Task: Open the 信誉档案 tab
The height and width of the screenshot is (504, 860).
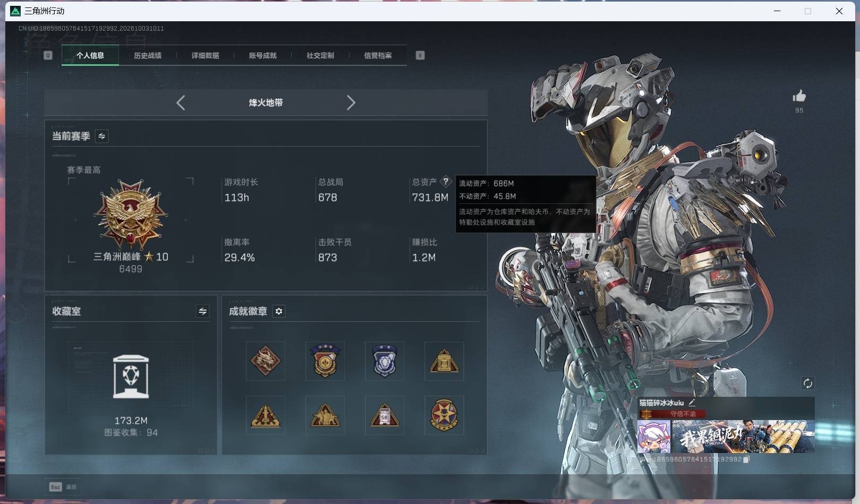Action: 378,55
